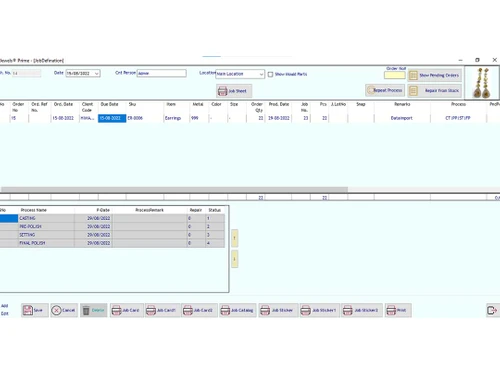
Task: Click the exit door icon
Action: [492, 310]
